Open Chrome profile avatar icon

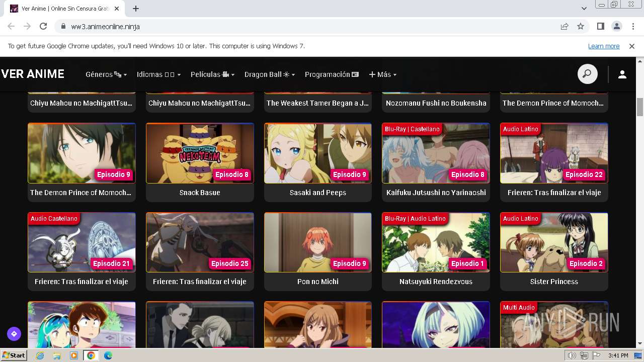tap(616, 27)
